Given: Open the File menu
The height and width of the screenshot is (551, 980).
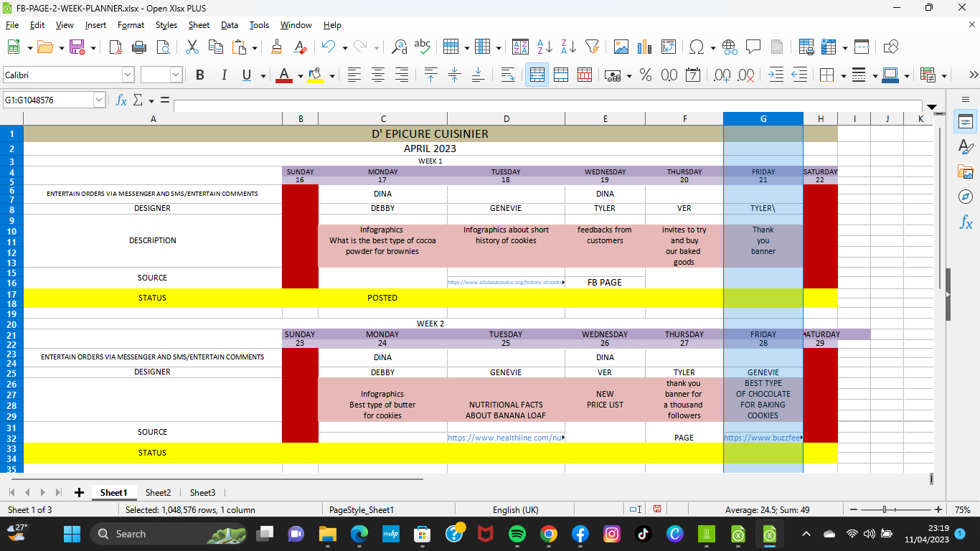Looking at the screenshot, I should pos(12,25).
